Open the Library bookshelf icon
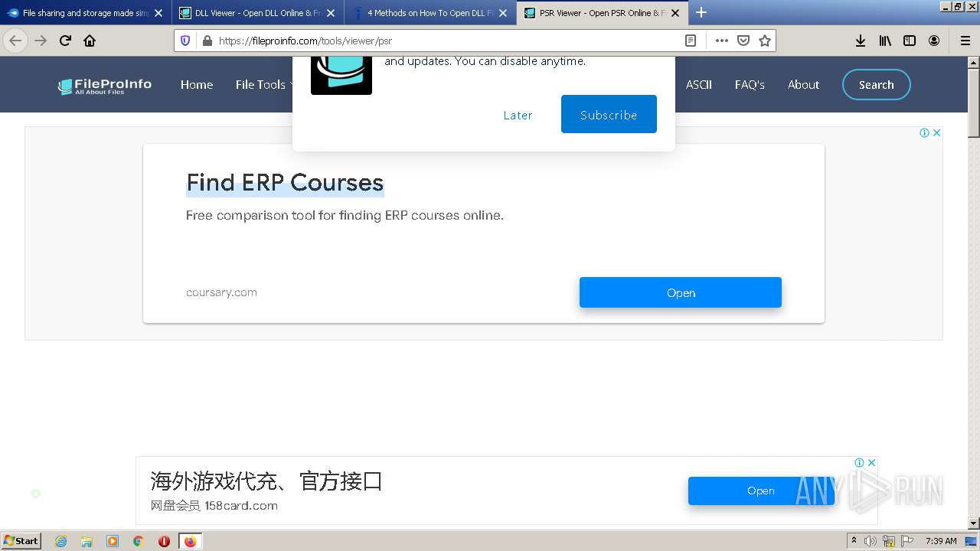 [x=885, y=41]
